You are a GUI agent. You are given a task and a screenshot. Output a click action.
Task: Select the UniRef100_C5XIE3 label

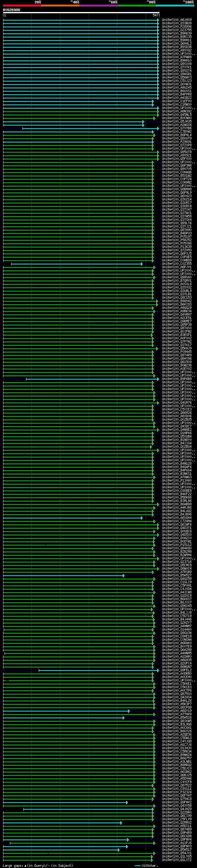[177, 410]
